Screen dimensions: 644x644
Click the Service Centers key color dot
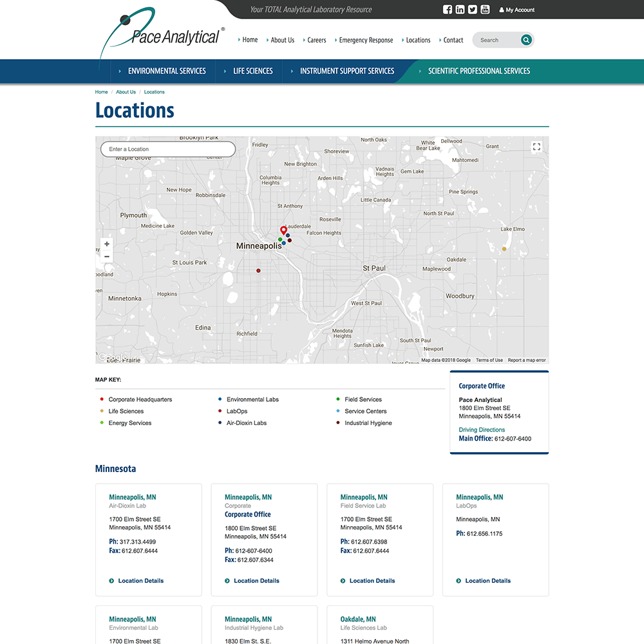[338, 411]
